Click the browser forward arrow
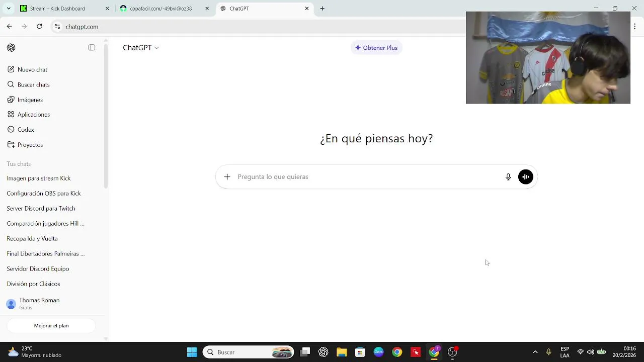This screenshot has width=644, height=362. point(24,27)
